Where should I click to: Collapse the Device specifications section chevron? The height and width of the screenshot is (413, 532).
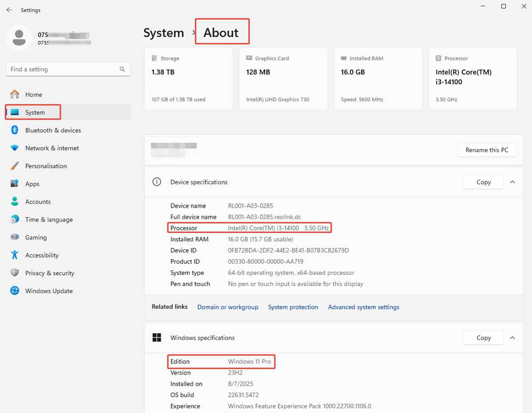pos(512,182)
